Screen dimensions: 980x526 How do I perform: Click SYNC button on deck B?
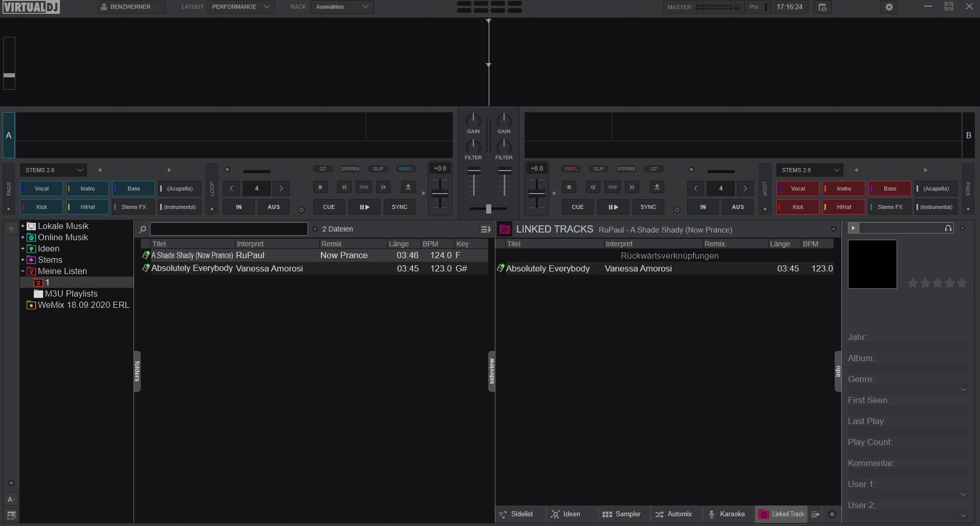click(648, 207)
